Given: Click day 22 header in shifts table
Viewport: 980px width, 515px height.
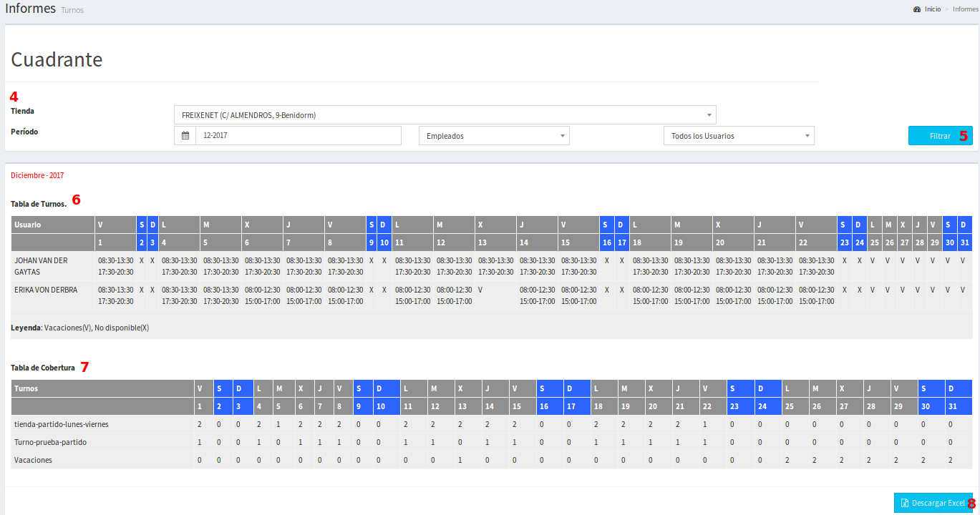Looking at the screenshot, I should 816,242.
